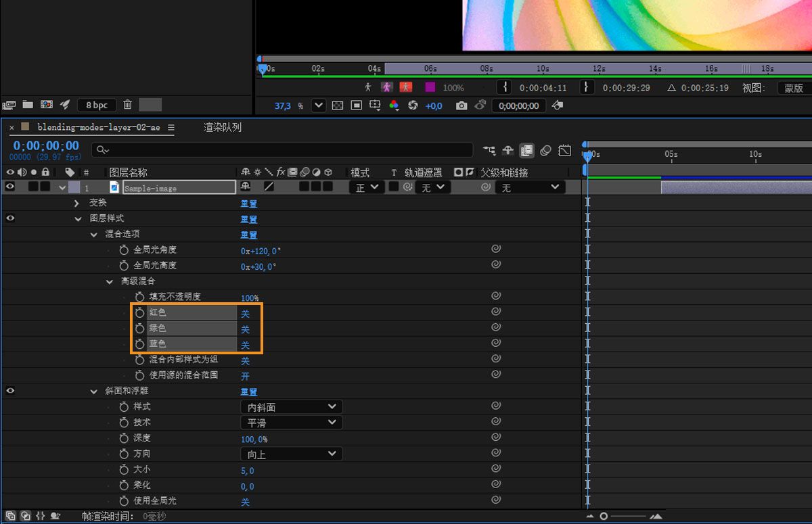Screen dimensions: 812x524
Task: Create a new folder in project panel
Action: (28, 105)
